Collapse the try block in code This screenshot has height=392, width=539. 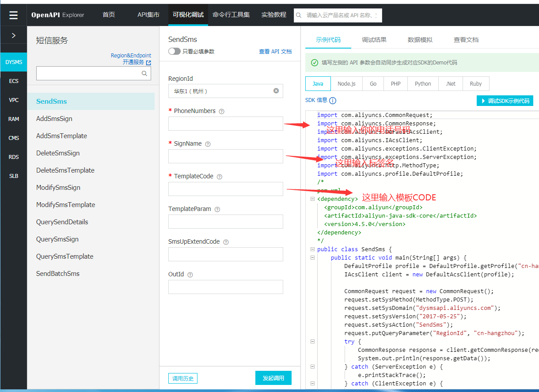pos(312,341)
